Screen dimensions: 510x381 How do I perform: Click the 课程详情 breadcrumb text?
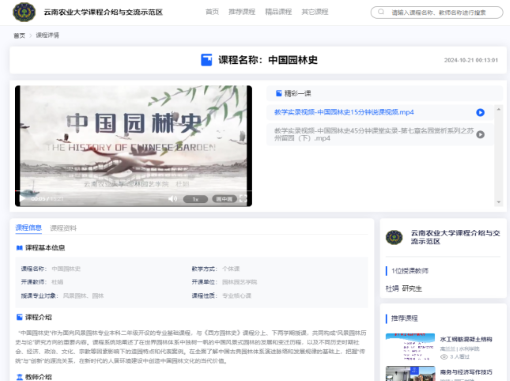(47, 35)
